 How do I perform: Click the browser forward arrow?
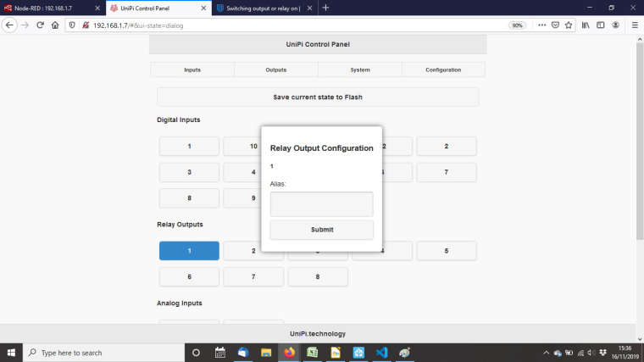pyautogui.click(x=25, y=25)
